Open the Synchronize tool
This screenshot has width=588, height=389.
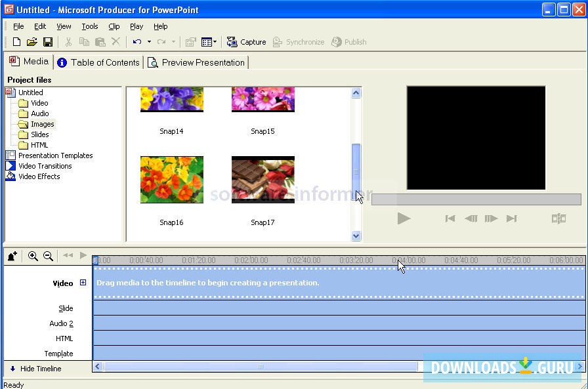299,41
